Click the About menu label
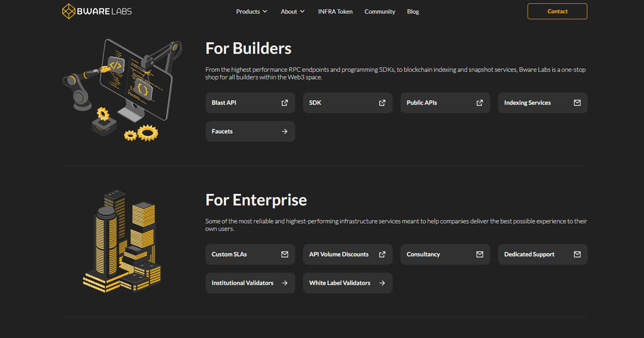Screen dimensions: 644x338 [x=289, y=11]
